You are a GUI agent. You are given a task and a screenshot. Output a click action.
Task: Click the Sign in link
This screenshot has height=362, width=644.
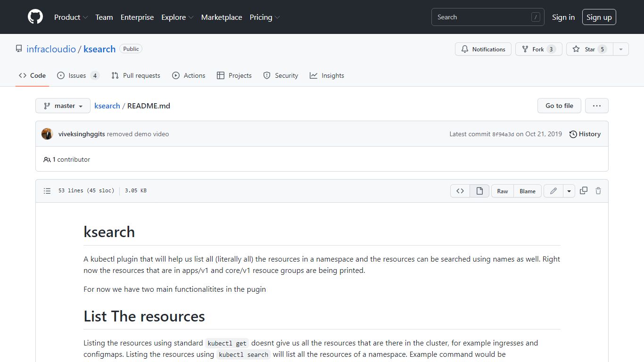[563, 17]
